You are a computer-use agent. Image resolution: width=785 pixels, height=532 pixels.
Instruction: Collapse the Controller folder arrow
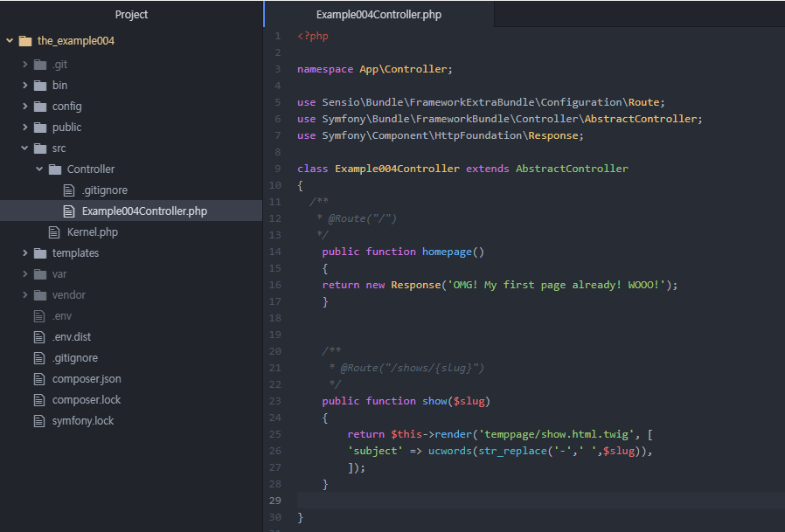39,169
